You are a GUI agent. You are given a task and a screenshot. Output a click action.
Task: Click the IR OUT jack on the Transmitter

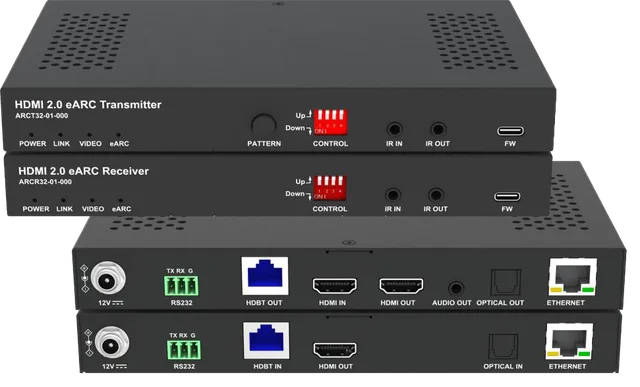[438, 130]
